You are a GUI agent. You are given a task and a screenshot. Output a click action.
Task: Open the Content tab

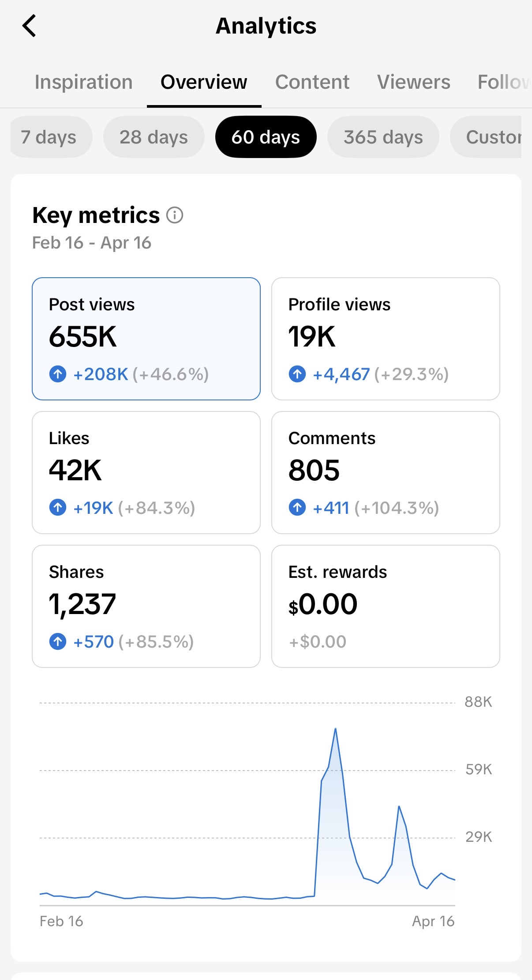[x=312, y=82]
